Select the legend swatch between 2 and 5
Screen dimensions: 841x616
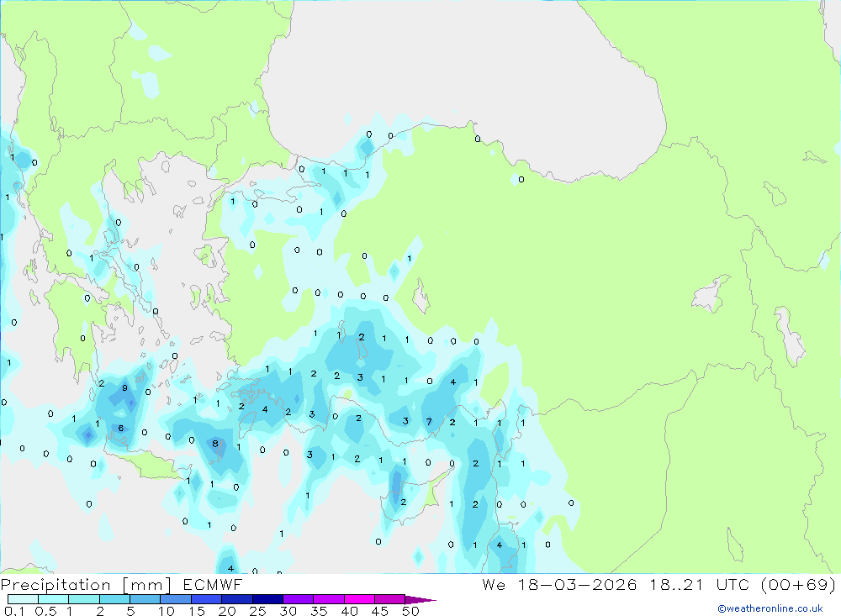click(x=114, y=599)
